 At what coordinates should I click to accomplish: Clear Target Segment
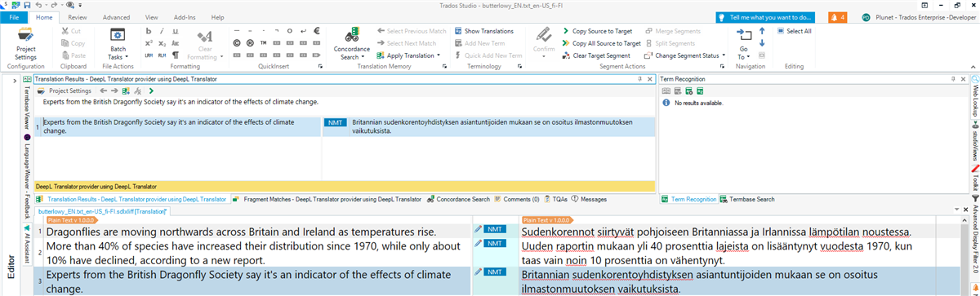pos(595,55)
